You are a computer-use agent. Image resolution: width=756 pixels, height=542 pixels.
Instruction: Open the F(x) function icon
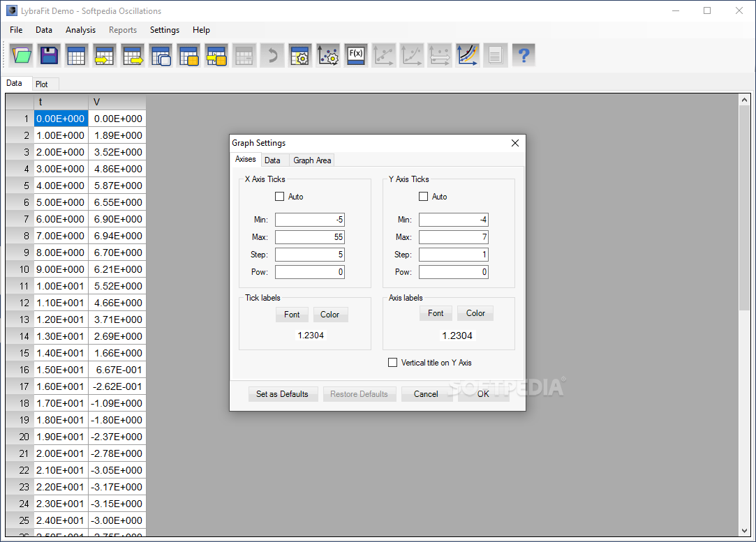(x=356, y=55)
